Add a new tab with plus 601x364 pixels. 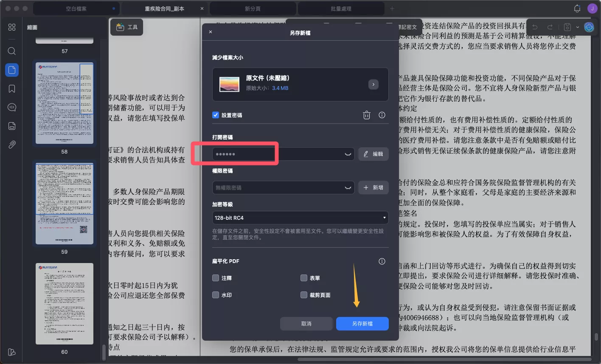coord(392,8)
